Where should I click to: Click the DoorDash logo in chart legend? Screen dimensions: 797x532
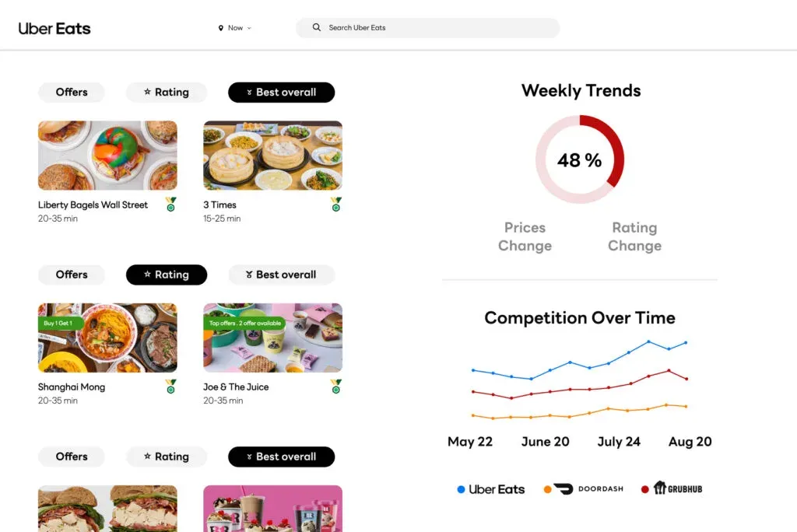pos(588,488)
